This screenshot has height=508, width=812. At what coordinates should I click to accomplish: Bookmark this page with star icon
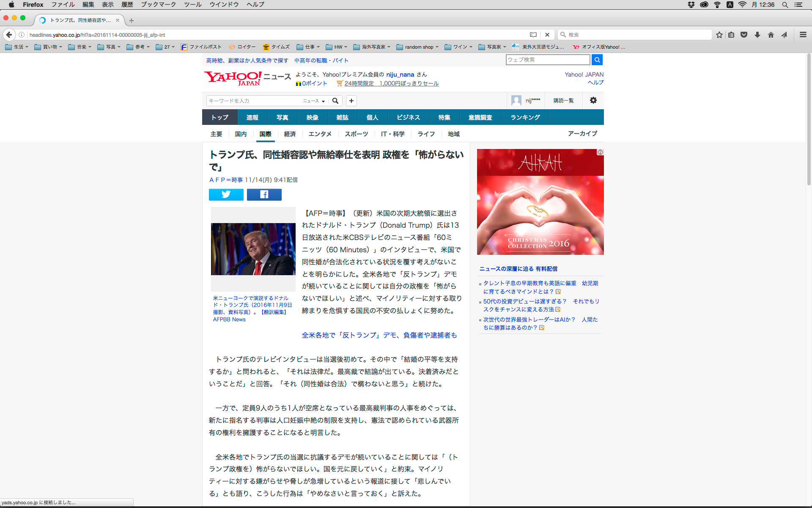coord(719,35)
